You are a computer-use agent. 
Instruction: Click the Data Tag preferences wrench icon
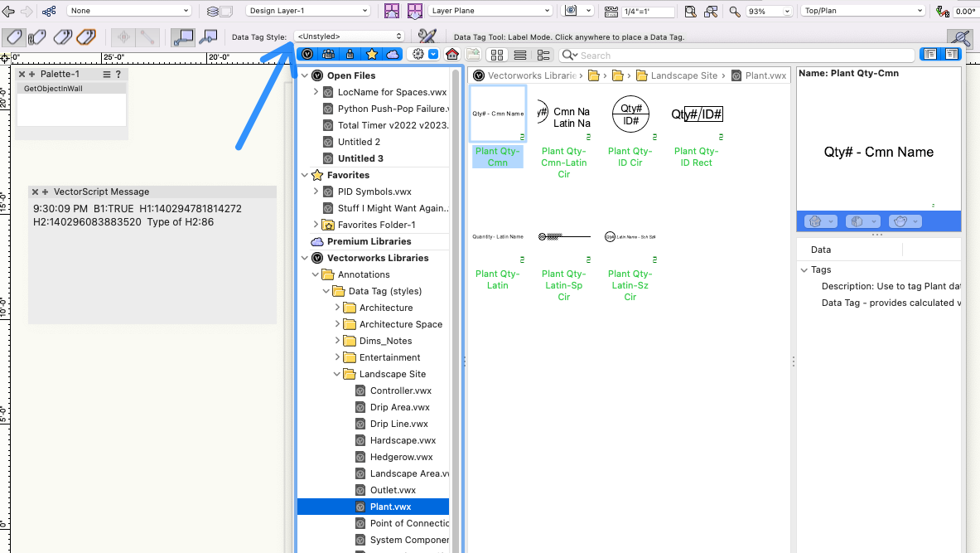[x=427, y=37]
